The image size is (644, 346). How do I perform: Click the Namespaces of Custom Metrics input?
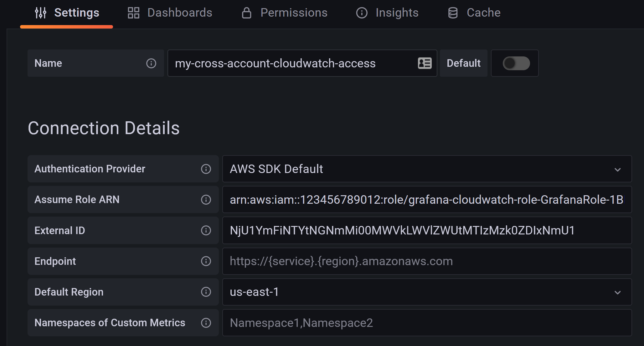coord(426,323)
